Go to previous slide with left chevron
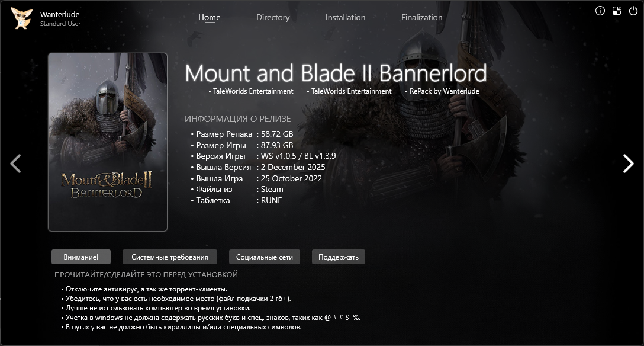644x346 pixels. pyautogui.click(x=15, y=164)
